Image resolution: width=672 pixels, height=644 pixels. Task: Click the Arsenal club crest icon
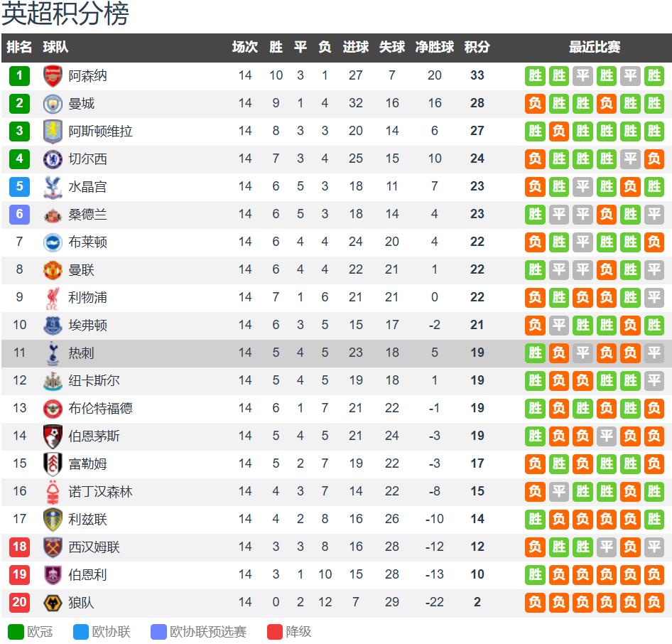(53, 75)
